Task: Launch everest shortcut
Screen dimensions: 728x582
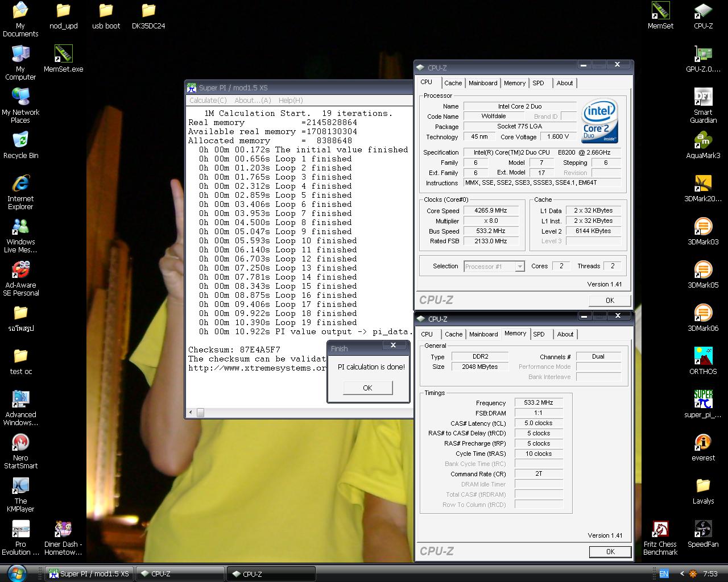Action: point(703,447)
